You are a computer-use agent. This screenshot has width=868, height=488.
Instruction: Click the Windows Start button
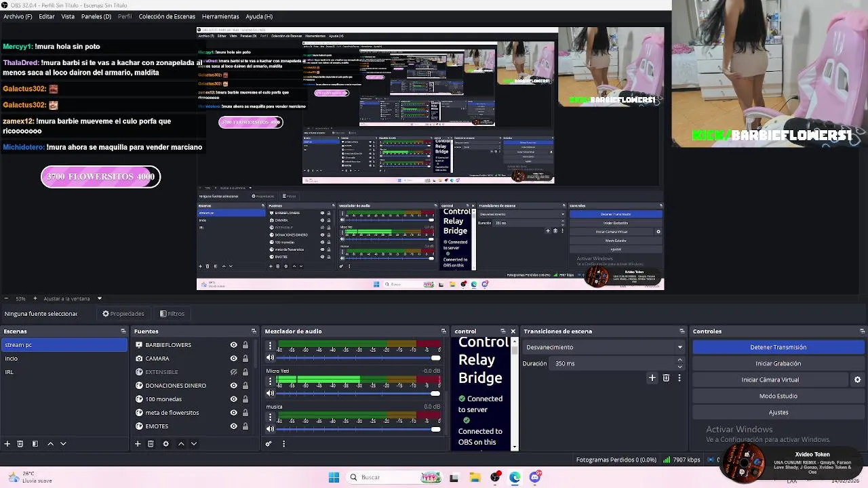tap(334, 477)
